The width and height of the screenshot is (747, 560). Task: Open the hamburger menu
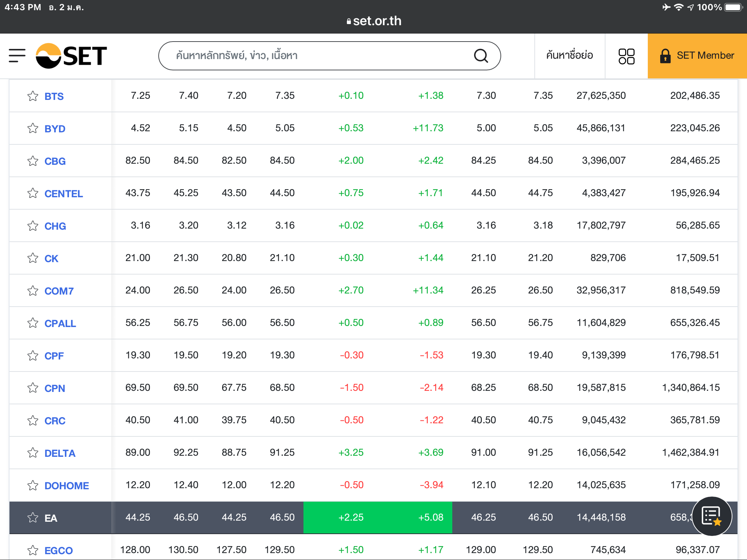pos(17,55)
